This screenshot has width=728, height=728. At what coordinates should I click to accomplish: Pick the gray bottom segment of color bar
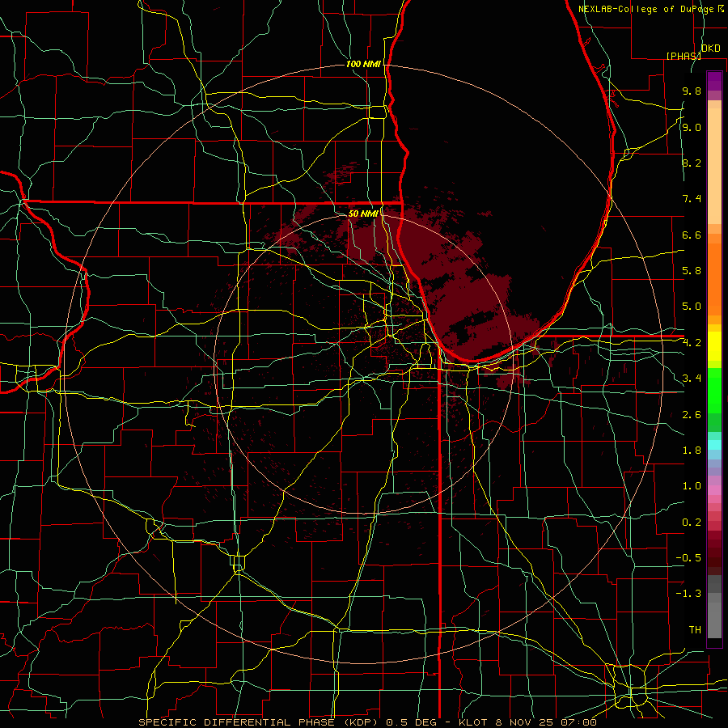pos(714,620)
